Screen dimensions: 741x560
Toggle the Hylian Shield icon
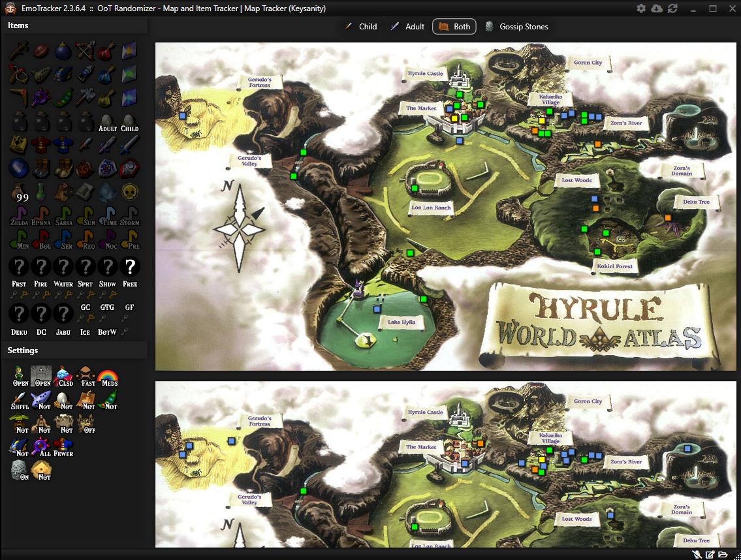108,168
